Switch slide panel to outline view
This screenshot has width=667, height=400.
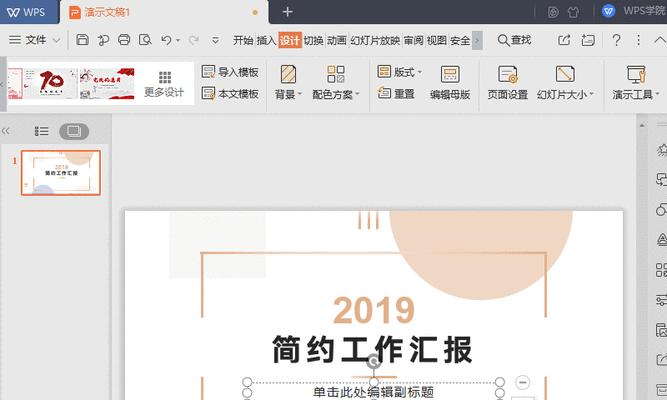[x=41, y=131]
